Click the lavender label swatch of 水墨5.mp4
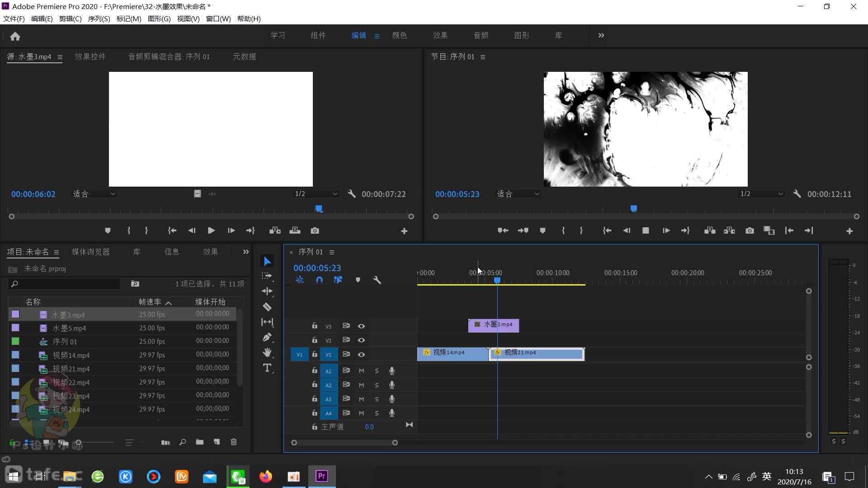This screenshot has width=868, height=488. (x=15, y=328)
